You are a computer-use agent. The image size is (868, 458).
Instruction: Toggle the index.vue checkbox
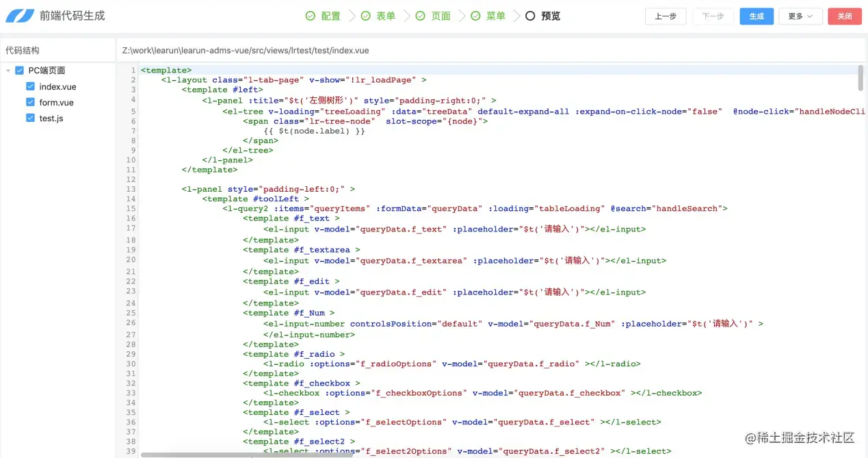[30, 86]
